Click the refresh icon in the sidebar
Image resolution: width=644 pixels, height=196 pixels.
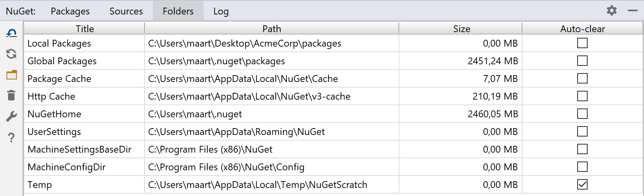12,54
